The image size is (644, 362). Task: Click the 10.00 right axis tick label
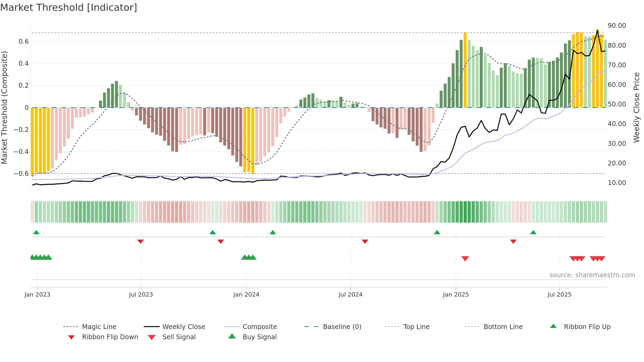pos(617,183)
